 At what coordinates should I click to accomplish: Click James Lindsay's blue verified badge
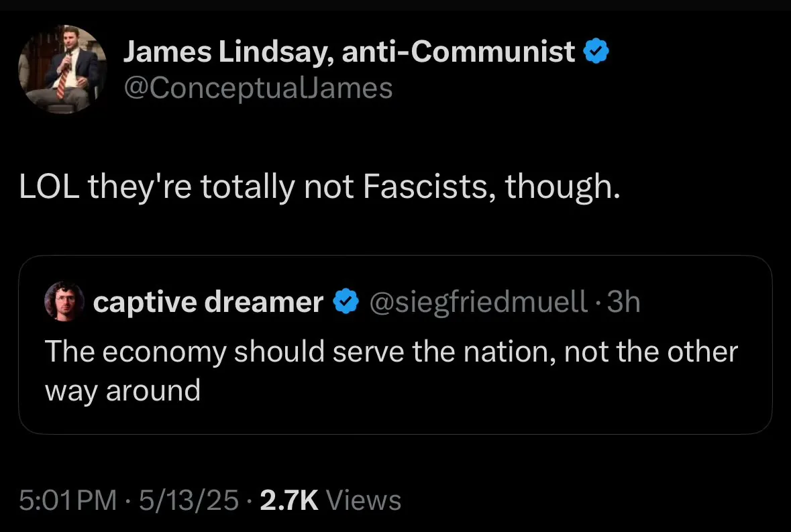pyautogui.click(x=596, y=52)
